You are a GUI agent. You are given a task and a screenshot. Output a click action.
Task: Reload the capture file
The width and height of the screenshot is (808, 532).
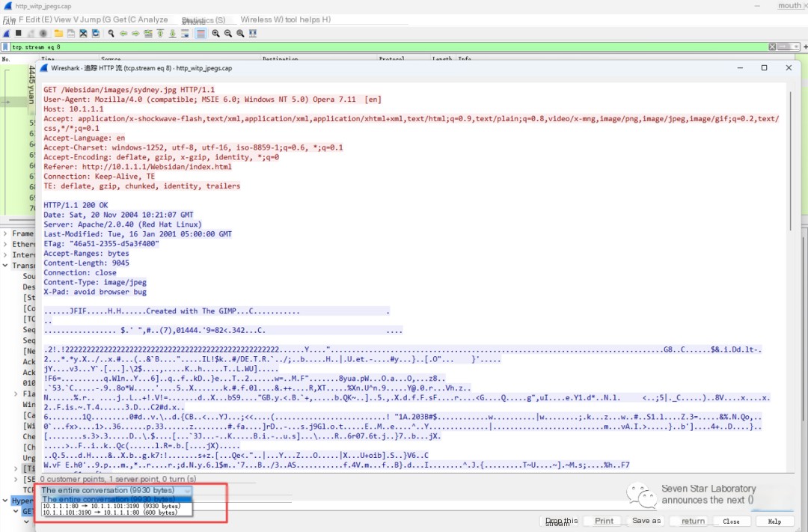[96, 34]
